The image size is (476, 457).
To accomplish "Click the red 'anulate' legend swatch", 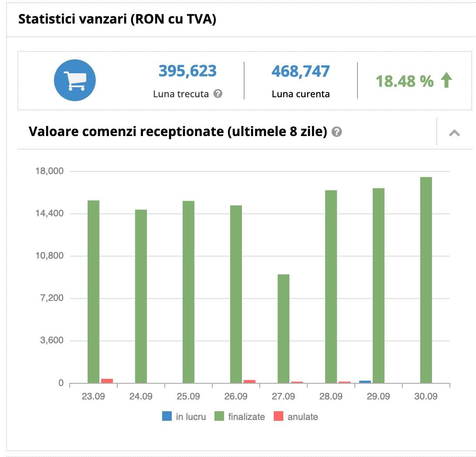I will (x=279, y=416).
